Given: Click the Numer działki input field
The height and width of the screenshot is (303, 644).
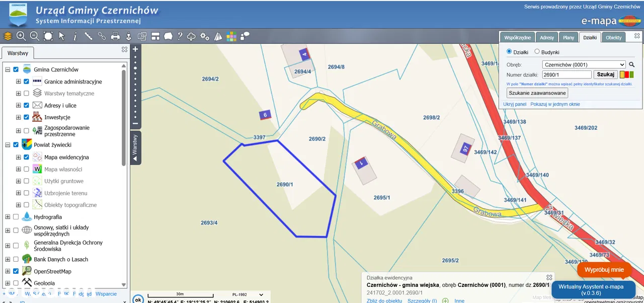Looking at the screenshot, I should coord(567,74).
